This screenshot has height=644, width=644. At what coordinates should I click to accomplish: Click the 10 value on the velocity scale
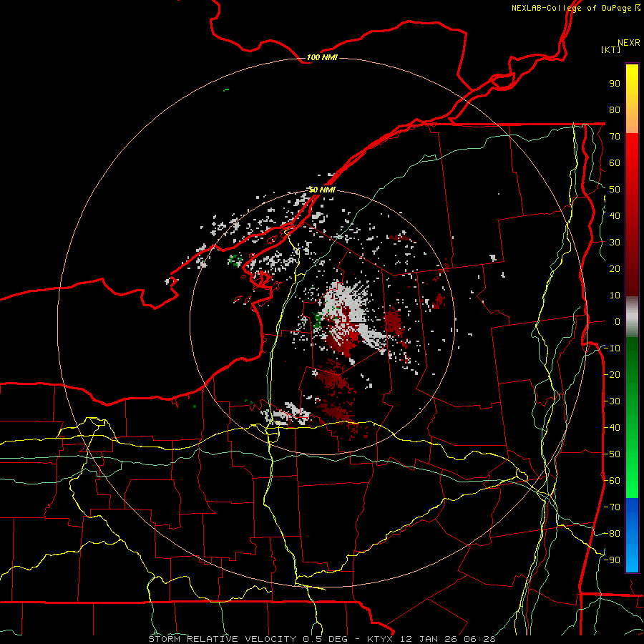(x=615, y=296)
